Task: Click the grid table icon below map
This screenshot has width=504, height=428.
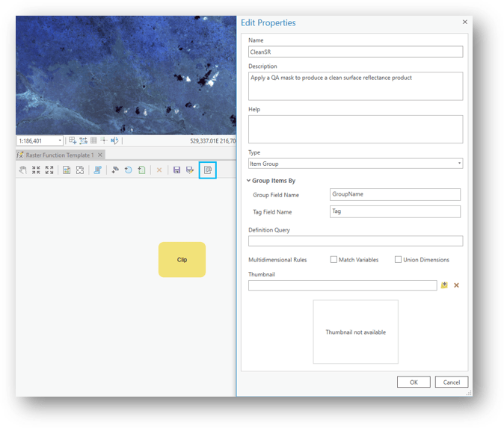Action: [93, 140]
